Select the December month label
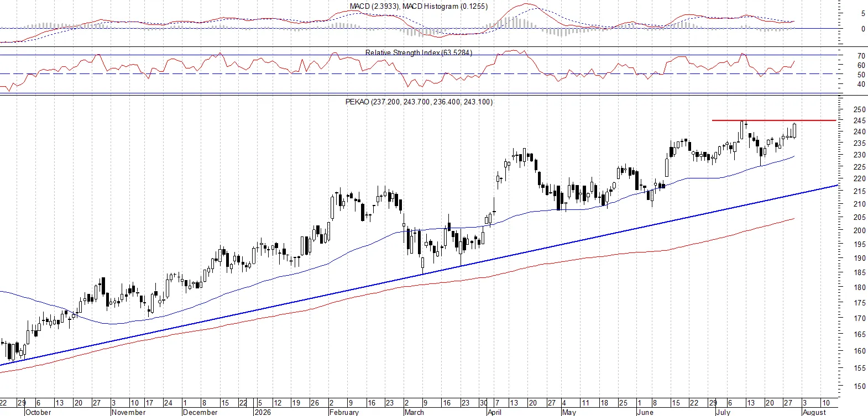Screen dimensions: 868x416 200,412
